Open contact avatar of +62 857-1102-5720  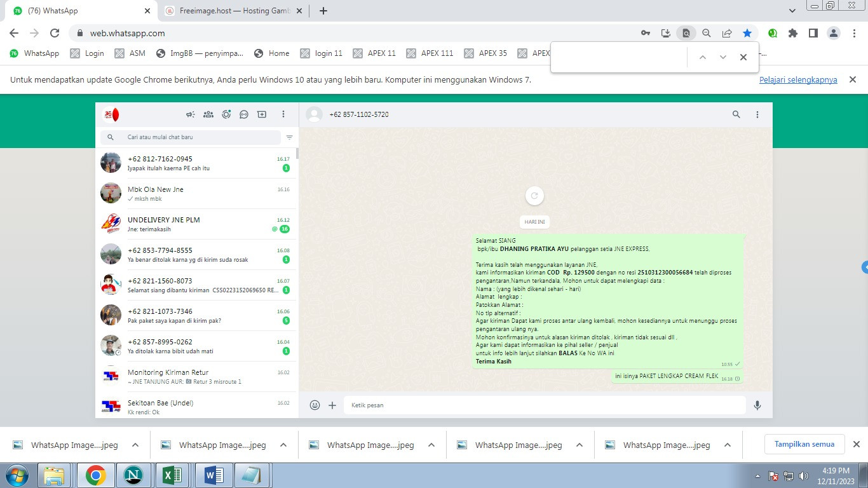(314, 114)
